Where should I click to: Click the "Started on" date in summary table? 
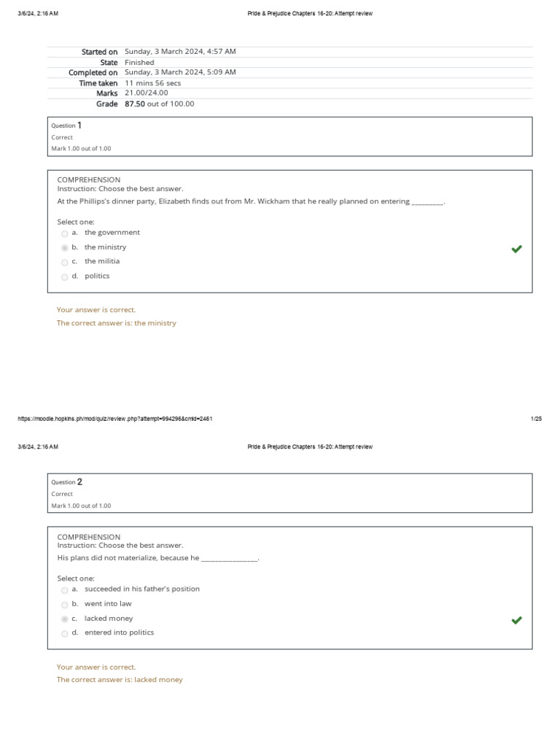pos(180,52)
